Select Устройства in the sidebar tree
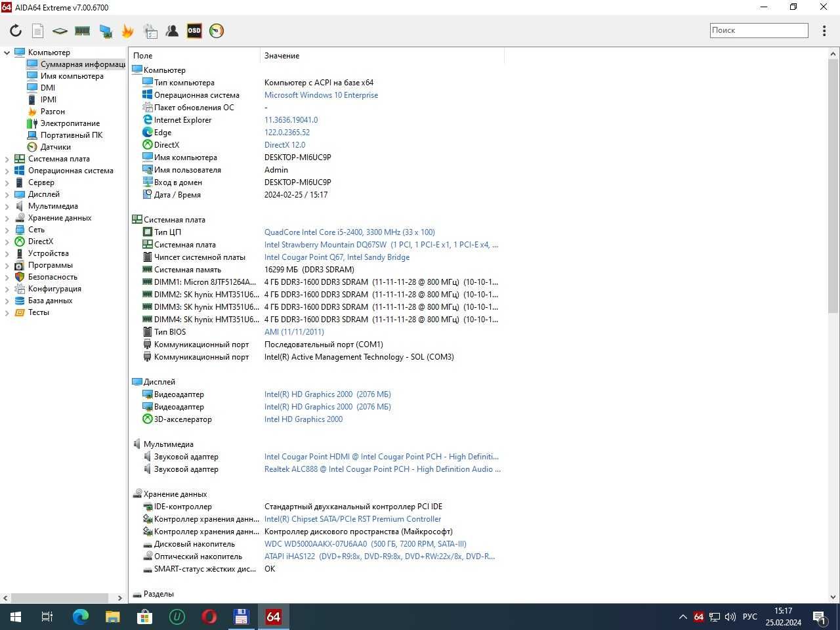This screenshot has width=840, height=630. click(48, 253)
